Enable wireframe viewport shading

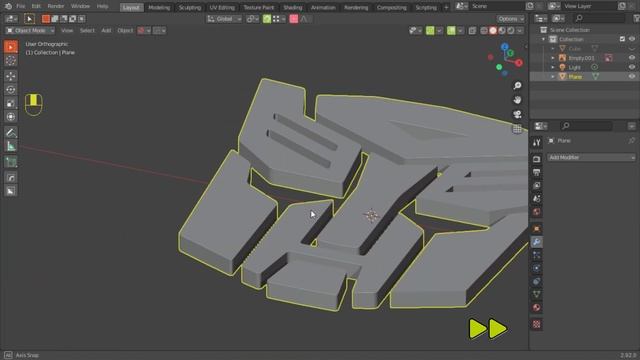coord(484,31)
